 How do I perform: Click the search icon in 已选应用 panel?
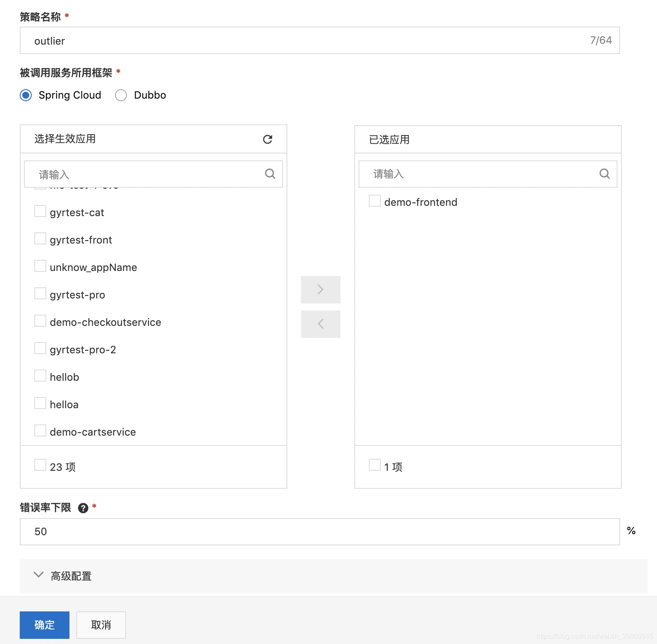tap(605, 174)
